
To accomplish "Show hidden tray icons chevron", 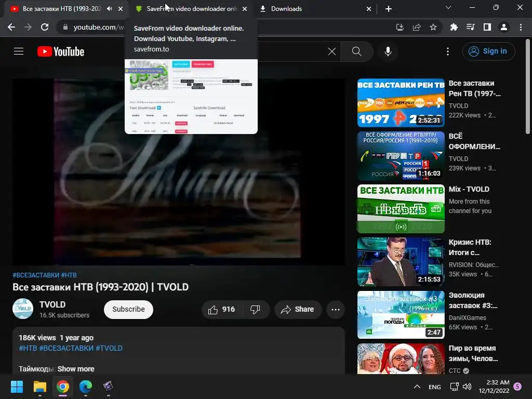I will click(417, 387).
